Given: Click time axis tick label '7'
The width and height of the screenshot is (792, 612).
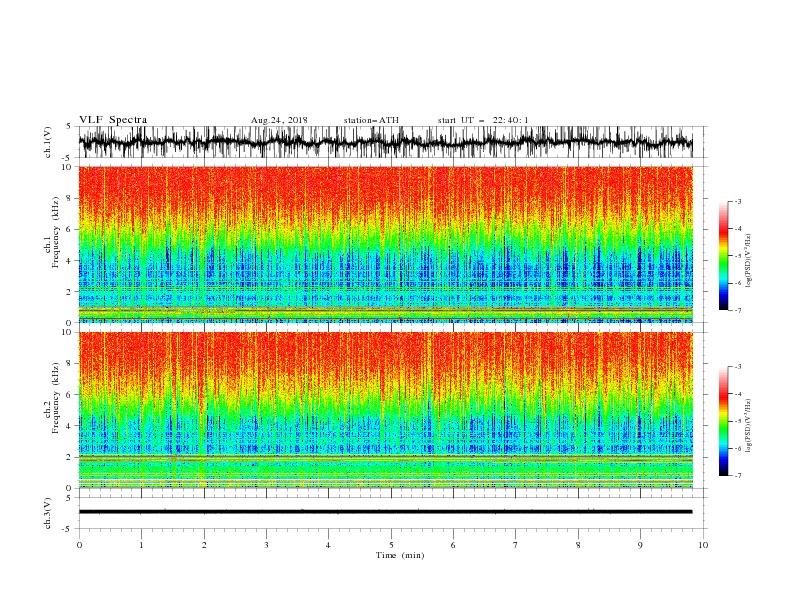Looking at the screenshot, I should pos(516,545).
